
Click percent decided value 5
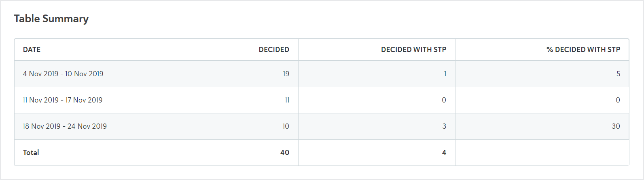(x=618, y=74)
